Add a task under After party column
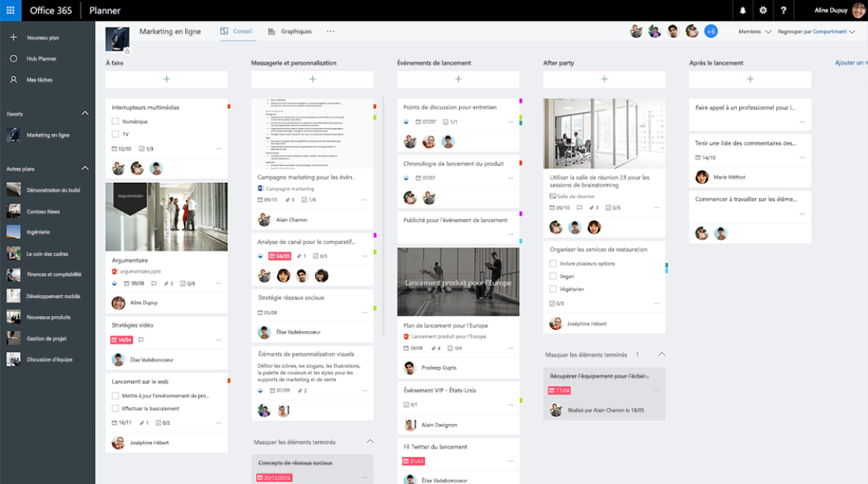Viewport: 868px width, 484px height. click(x=604, y=79)
